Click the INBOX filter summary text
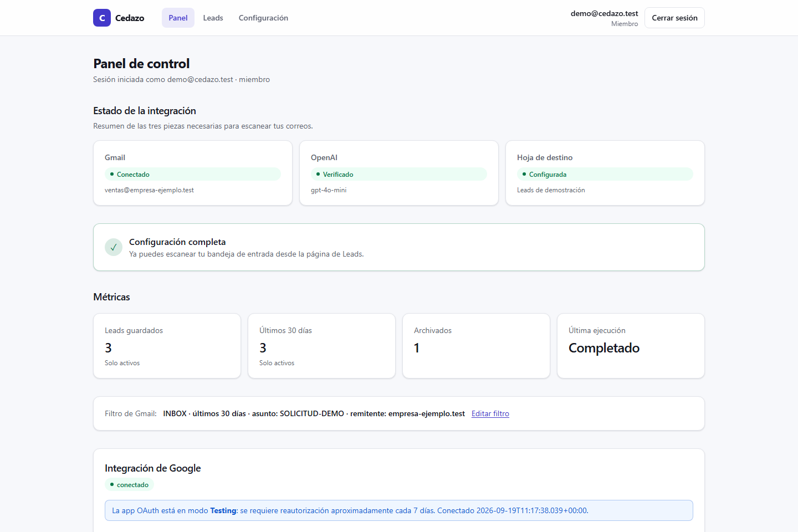 314,413
